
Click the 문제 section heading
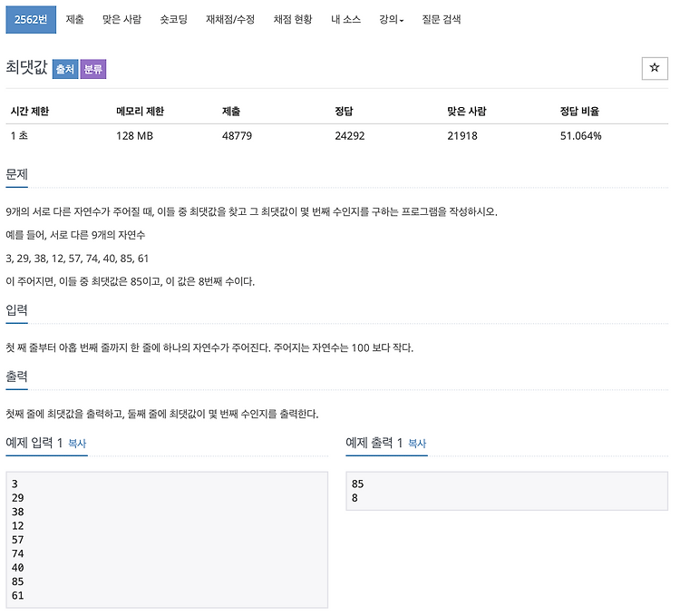tap(17, 174)
